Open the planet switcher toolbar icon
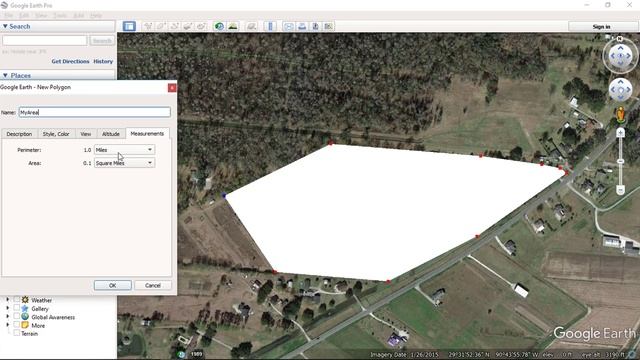This screenshot has height=360, width=640. (251, 27)
